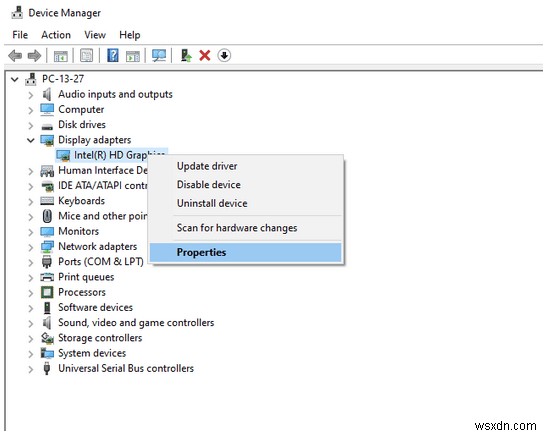The image size is (548, 436).
Task: Choose Scan for hardware changes menu entry
Action: pos(245,228)
